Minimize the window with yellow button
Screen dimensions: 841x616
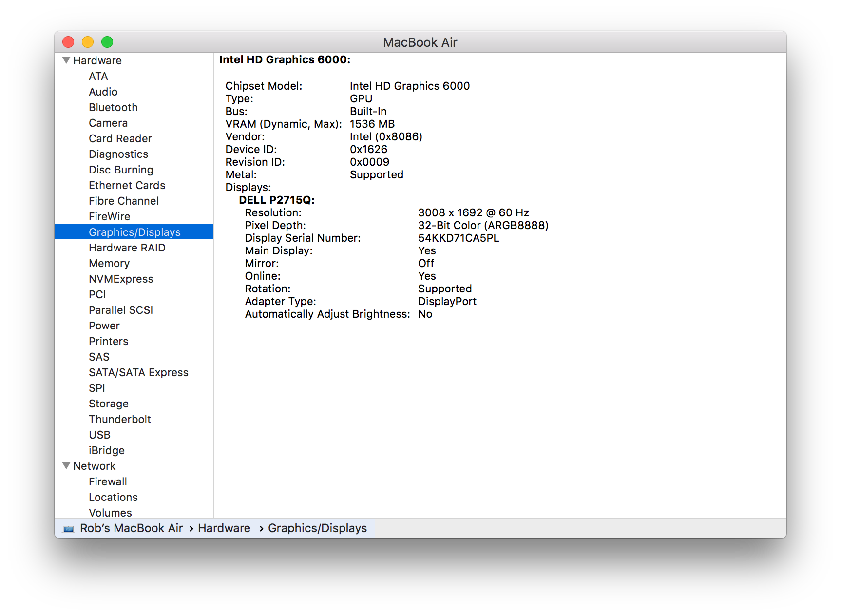tap(88, 42)
